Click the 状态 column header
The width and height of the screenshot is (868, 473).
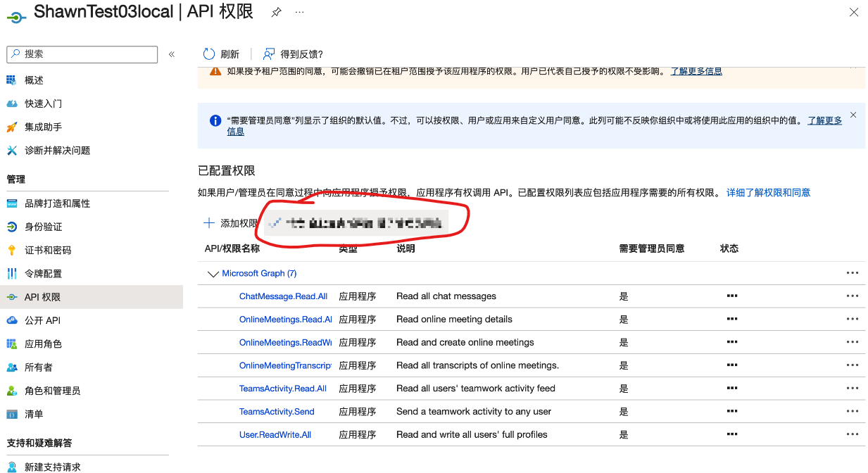729,248
